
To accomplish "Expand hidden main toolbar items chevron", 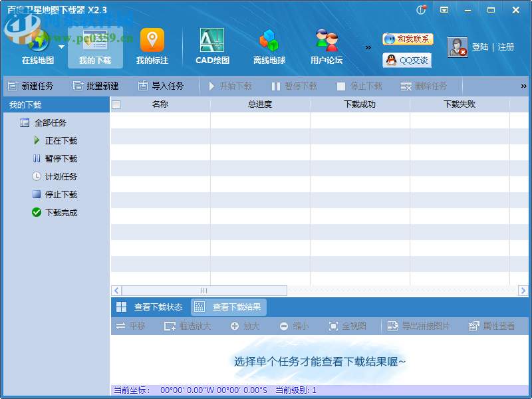I will pyautogui.click(x=368, y=47).
